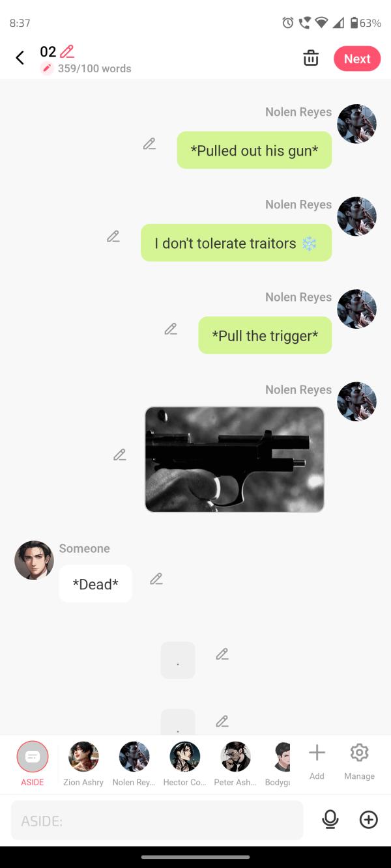Edit the gun image message
The image size is (391, 868).
pyautogui.click(x=119, y=455)
